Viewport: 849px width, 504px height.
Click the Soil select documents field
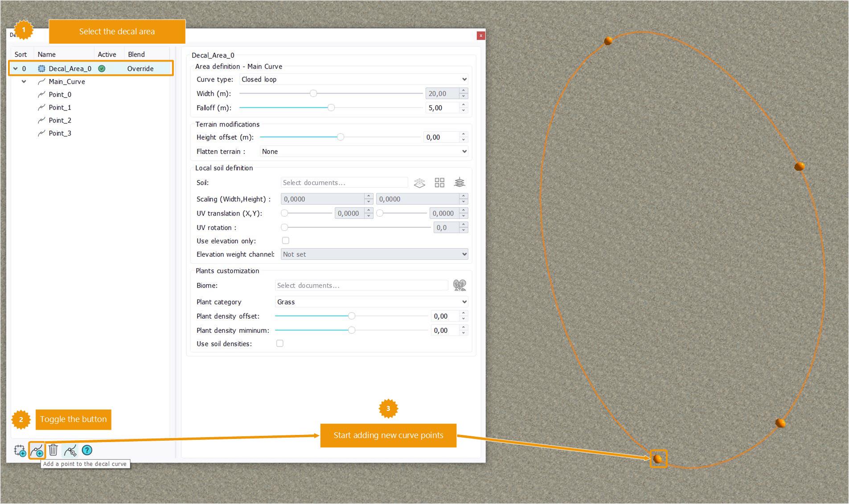344,183
